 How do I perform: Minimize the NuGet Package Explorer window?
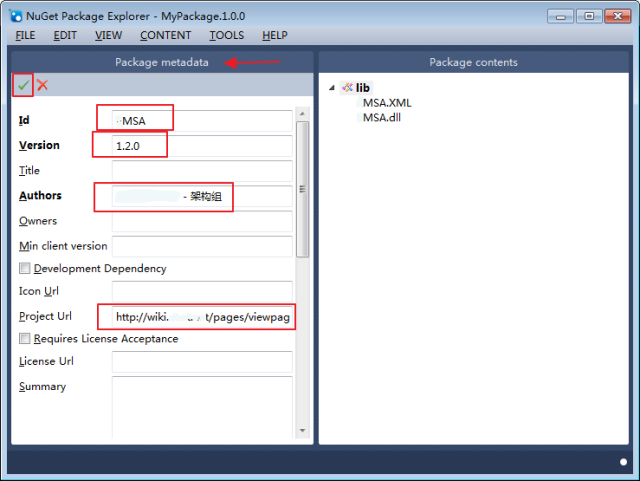click(561, 16)
